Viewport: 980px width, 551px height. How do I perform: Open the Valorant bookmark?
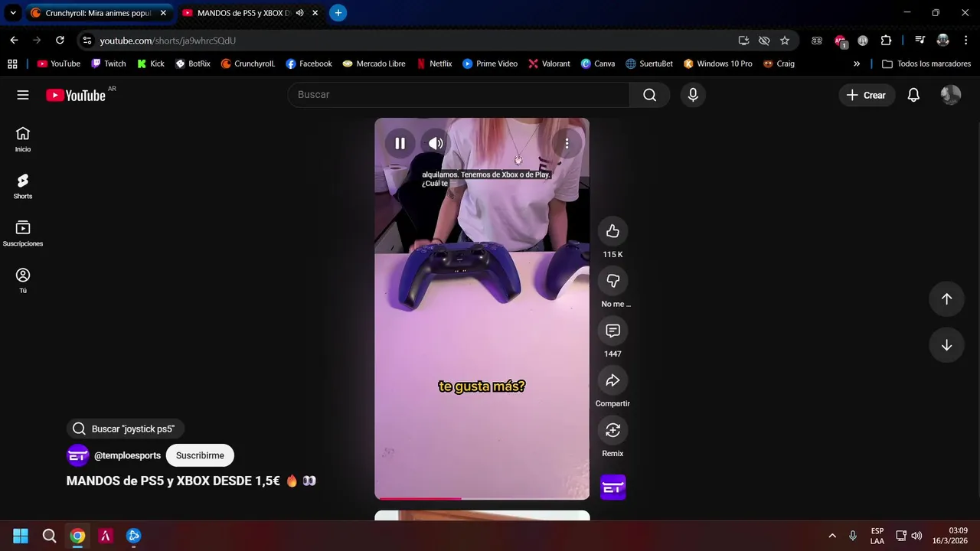549,64
